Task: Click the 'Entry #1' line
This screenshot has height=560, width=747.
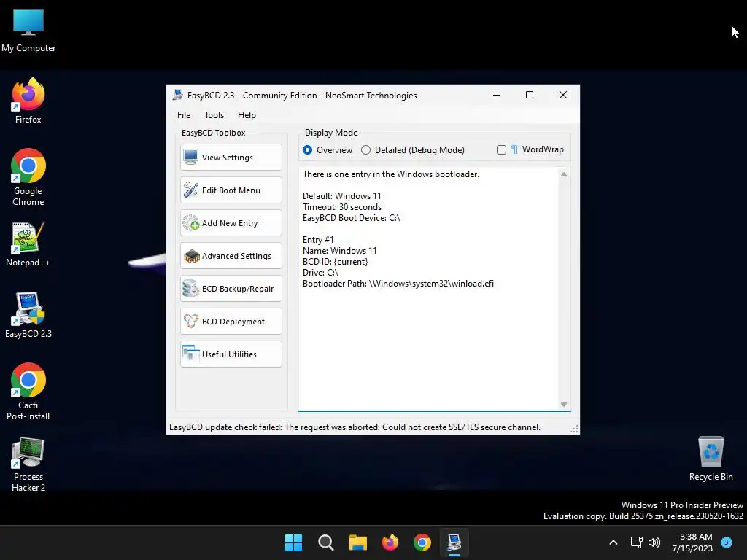Action: 318,240
